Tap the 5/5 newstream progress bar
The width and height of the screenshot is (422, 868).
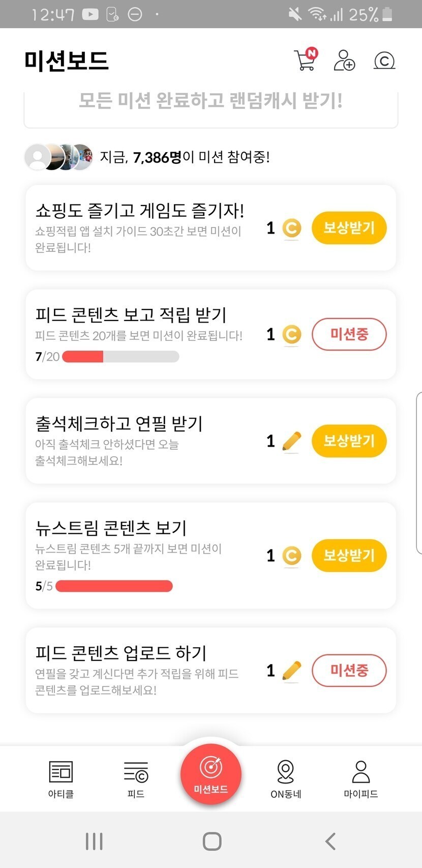point(114,586)
